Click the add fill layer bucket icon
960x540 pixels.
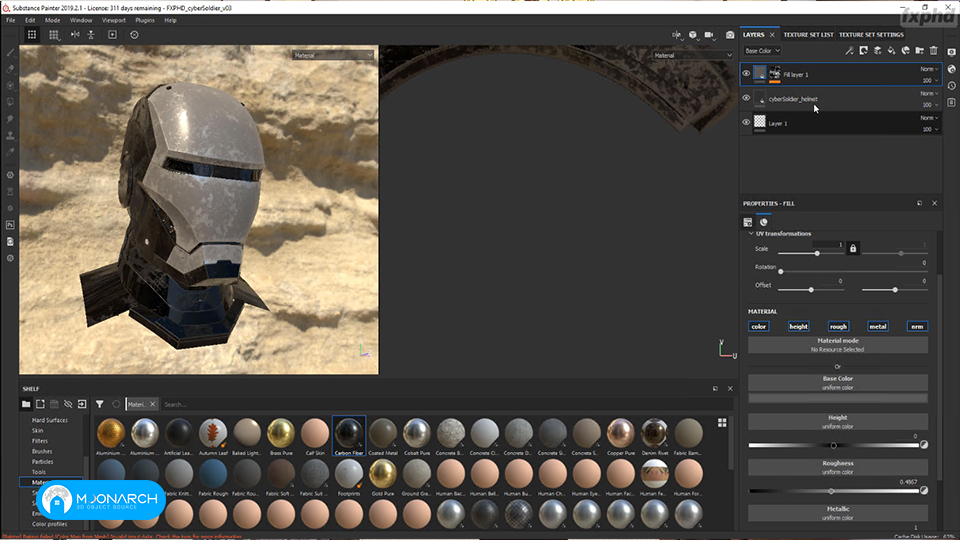[891, 51]
